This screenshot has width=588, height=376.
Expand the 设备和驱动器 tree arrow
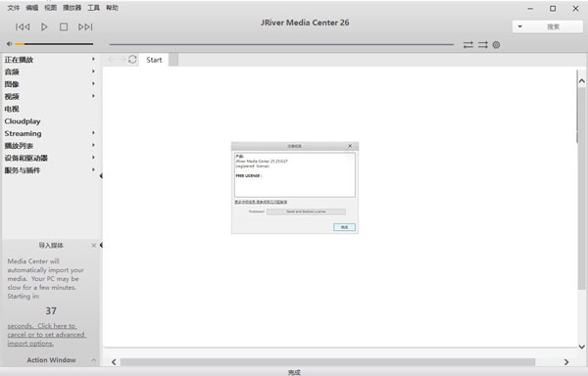[x=93, y=158]
